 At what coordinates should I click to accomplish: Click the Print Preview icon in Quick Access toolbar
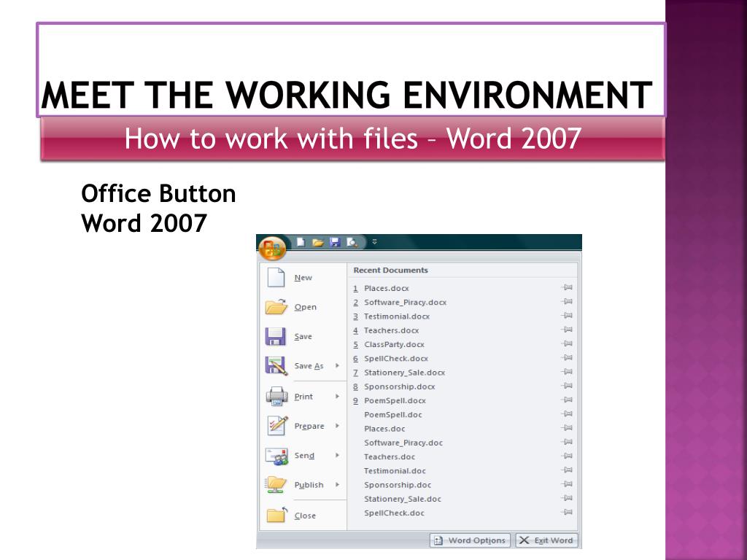(x=352, y=242)
